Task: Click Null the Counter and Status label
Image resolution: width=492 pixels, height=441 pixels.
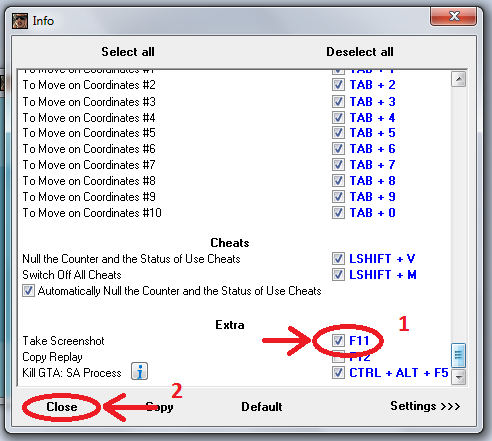Action: (131, 259)
